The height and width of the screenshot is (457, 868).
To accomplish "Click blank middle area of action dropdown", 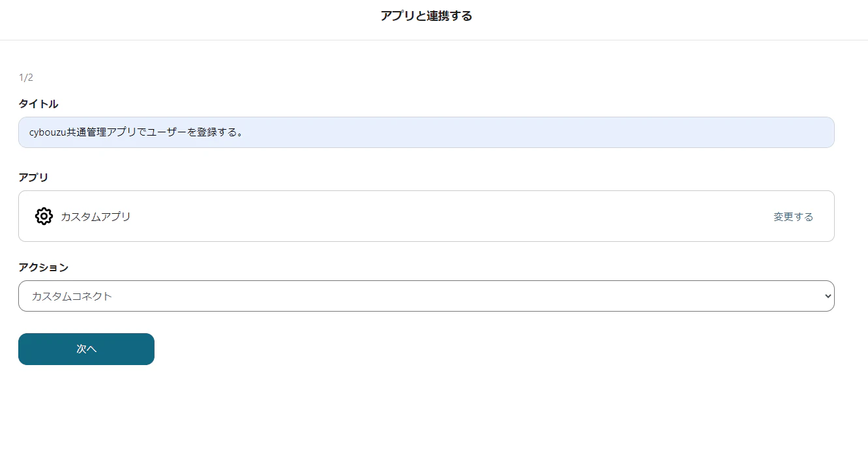I will pos(456,296).
